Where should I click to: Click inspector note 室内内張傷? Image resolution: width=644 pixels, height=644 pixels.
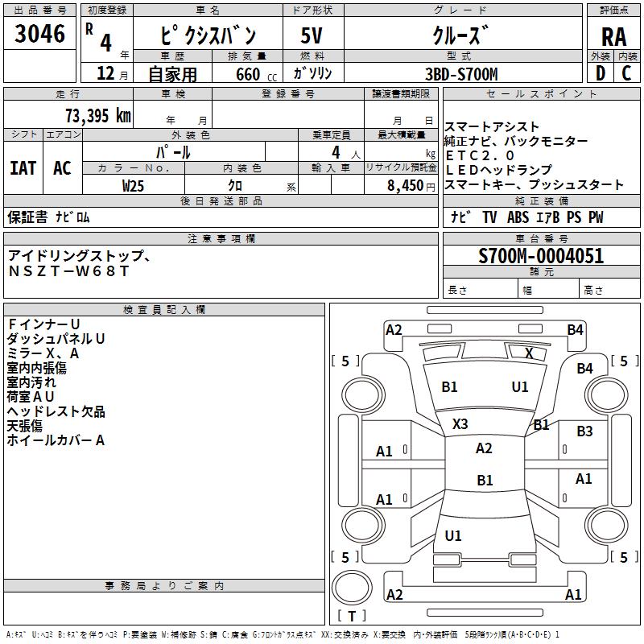click(36, 368)
